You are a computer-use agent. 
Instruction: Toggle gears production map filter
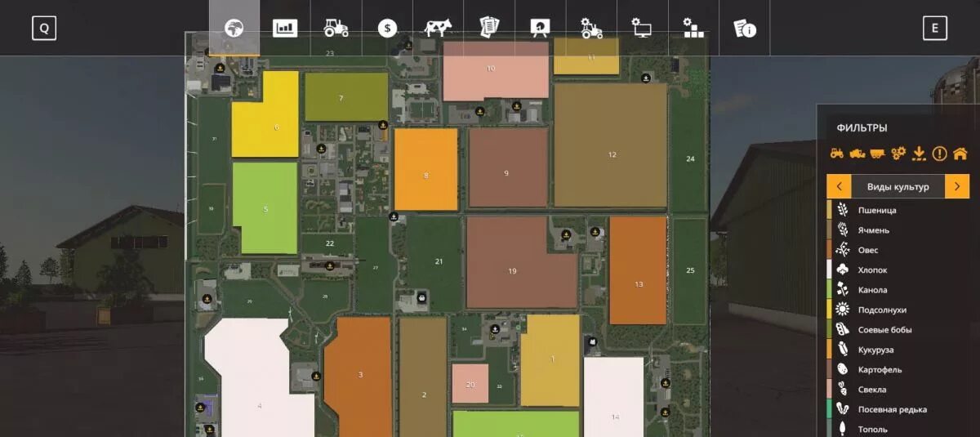coord(898,153)
